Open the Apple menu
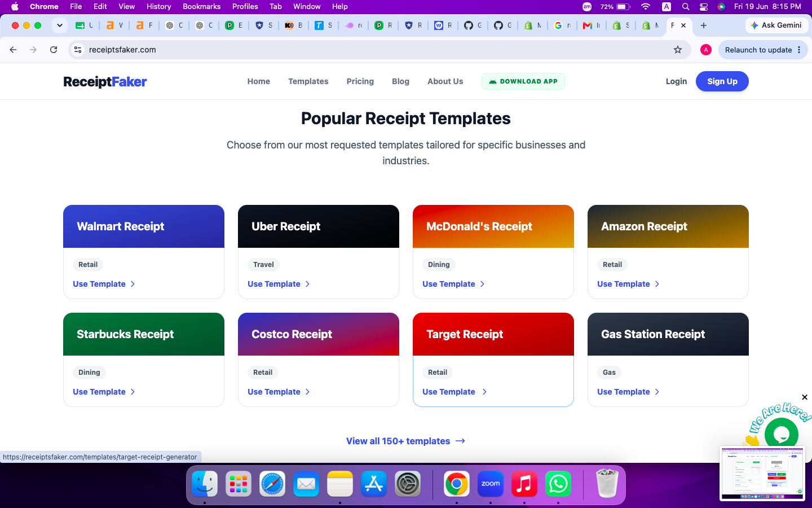Image resolution: width=812 pixels, height=508 pixels. point(15,7)
